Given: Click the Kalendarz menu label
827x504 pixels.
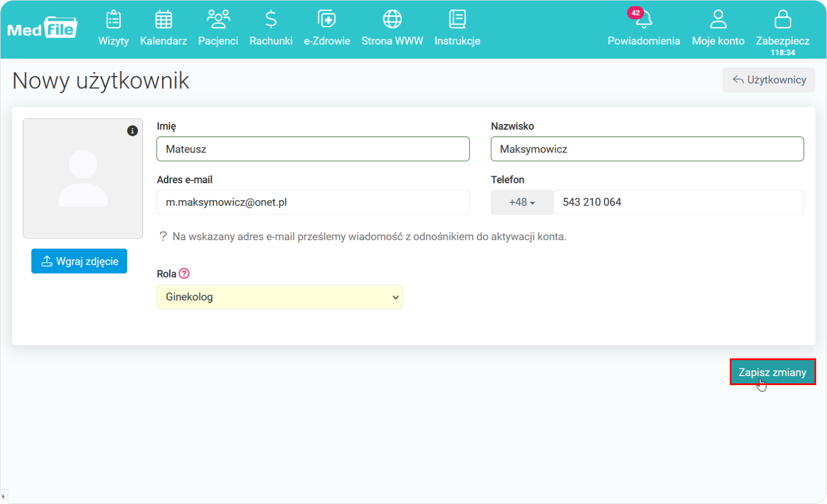Looking at the screenshot, I should [x=164, y=41].
